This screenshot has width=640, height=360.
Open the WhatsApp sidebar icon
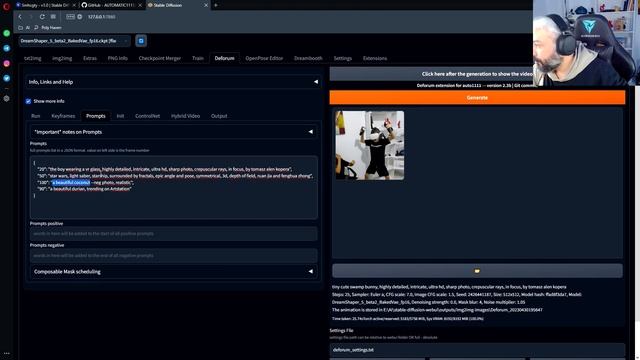point(7,33)
